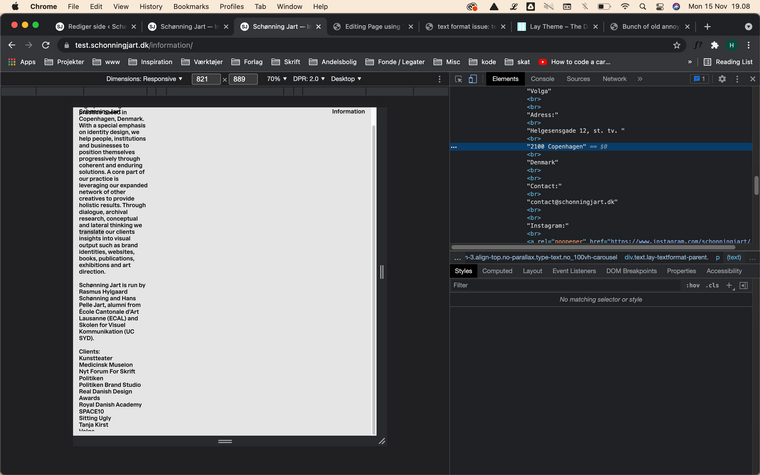Open DevTools settings gear
Screen dimensions: 760x475
tap(722, 79)
